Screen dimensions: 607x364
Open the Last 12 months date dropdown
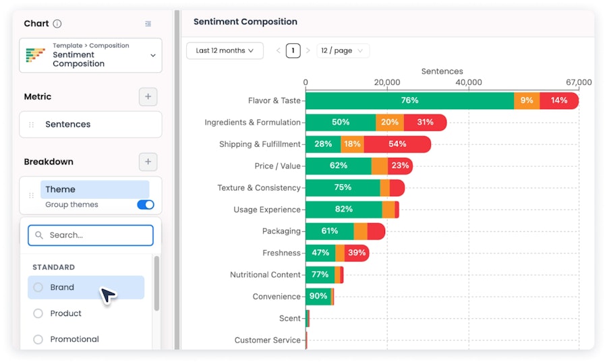point(225,51)
